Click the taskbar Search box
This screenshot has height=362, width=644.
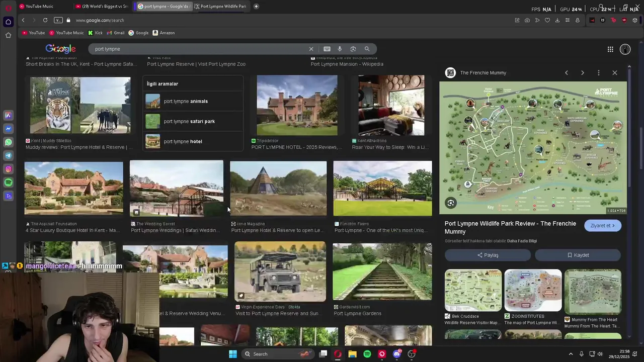[x=277, y=354]
